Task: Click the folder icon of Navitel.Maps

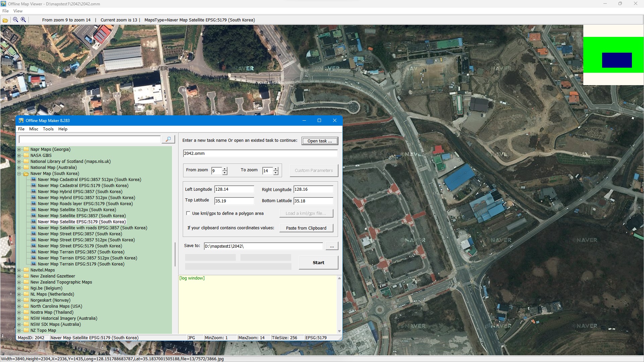Action: 26,270
